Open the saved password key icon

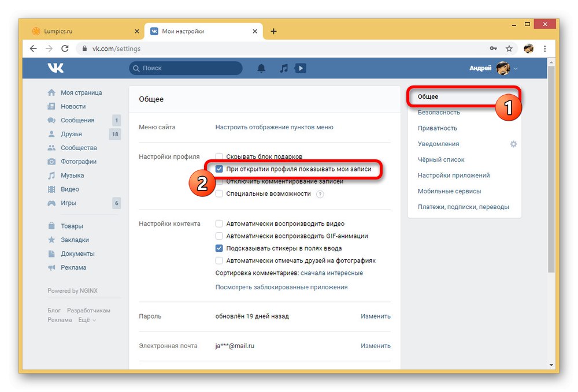(x=493, y=48)
